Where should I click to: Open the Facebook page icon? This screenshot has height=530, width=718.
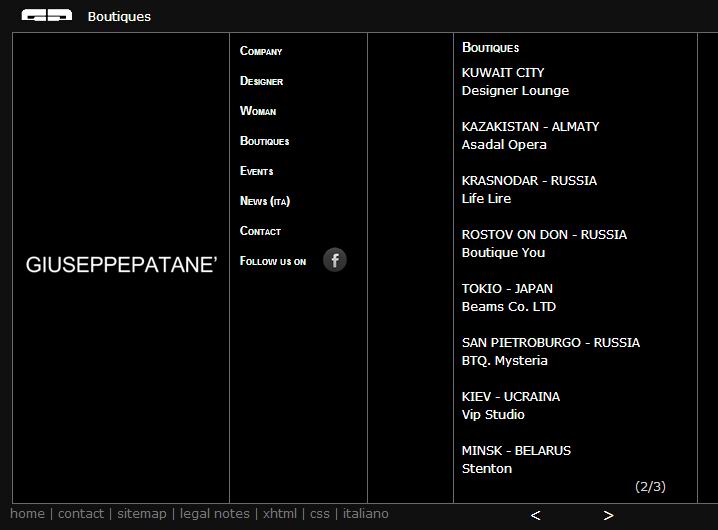[x=335, y=260]
